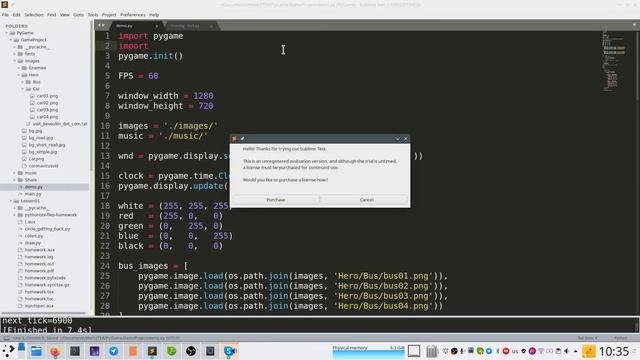Open the View menu
Screen dimensions: 640x360
[64, 15]
